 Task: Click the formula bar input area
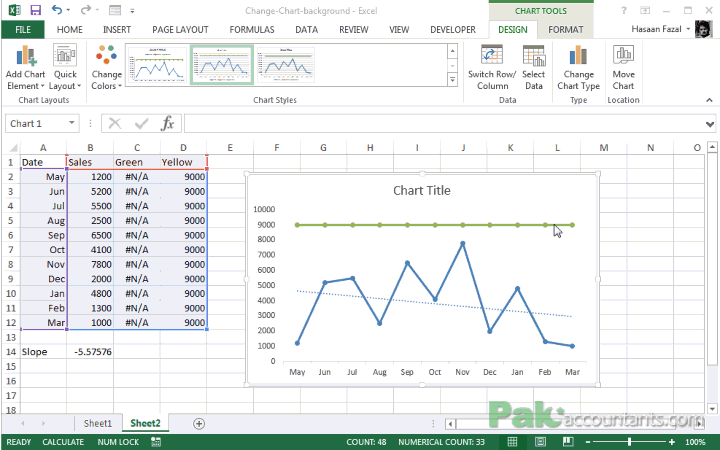pyautogui.click(x=443, y=123)
